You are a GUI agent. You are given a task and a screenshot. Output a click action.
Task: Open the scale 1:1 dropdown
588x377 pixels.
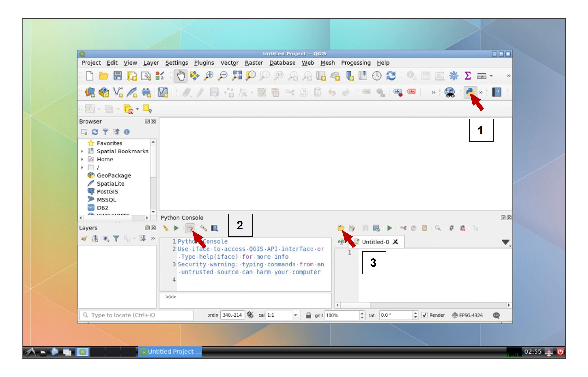[295, 315]
